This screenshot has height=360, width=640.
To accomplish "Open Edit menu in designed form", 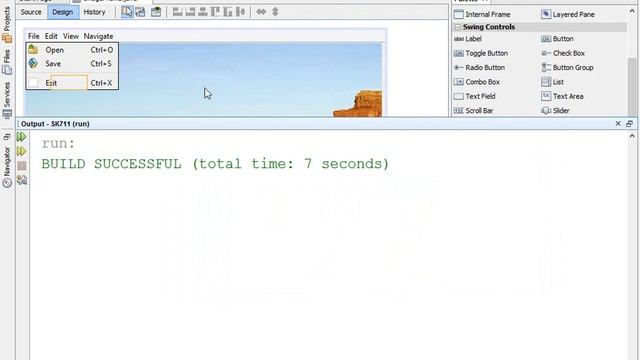I will pyautogui.click(x=51, y=36).
